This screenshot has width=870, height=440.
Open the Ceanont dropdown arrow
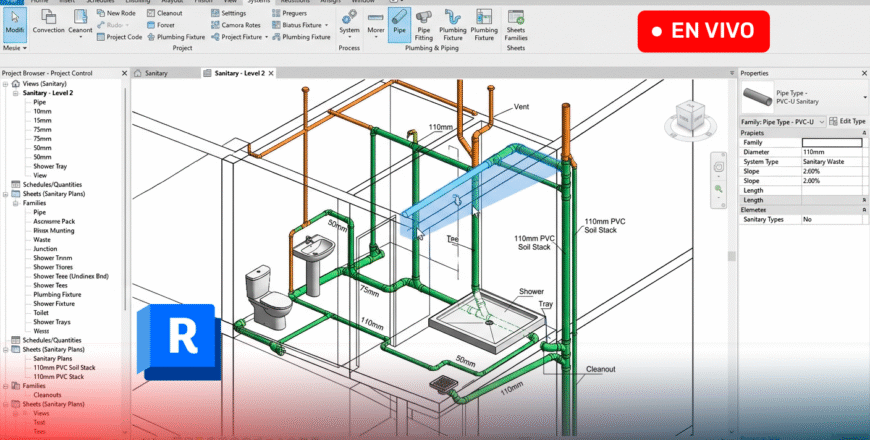[x=80, y=37]
